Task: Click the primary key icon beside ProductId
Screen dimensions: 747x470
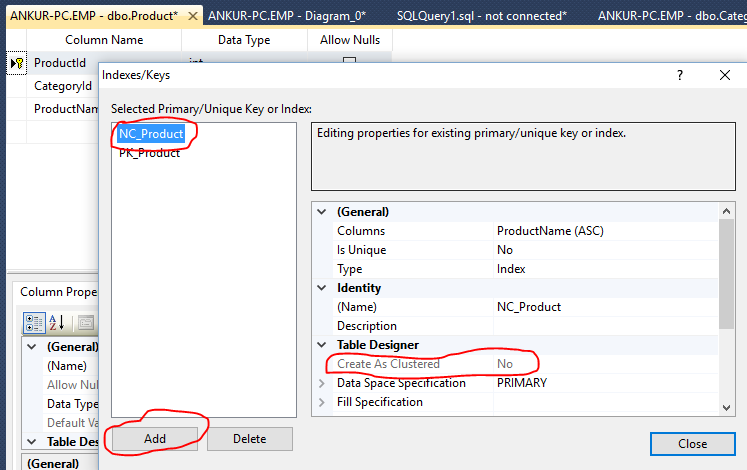Action: 17,63
